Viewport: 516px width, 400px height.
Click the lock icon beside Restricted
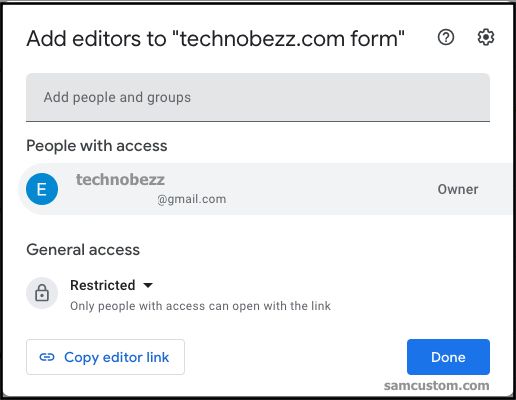[42, 293]
